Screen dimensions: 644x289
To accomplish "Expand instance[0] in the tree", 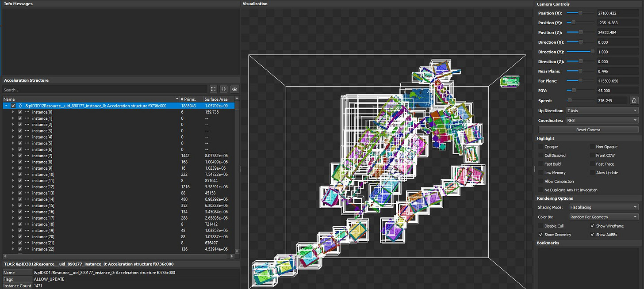I will tap(13, 112).
